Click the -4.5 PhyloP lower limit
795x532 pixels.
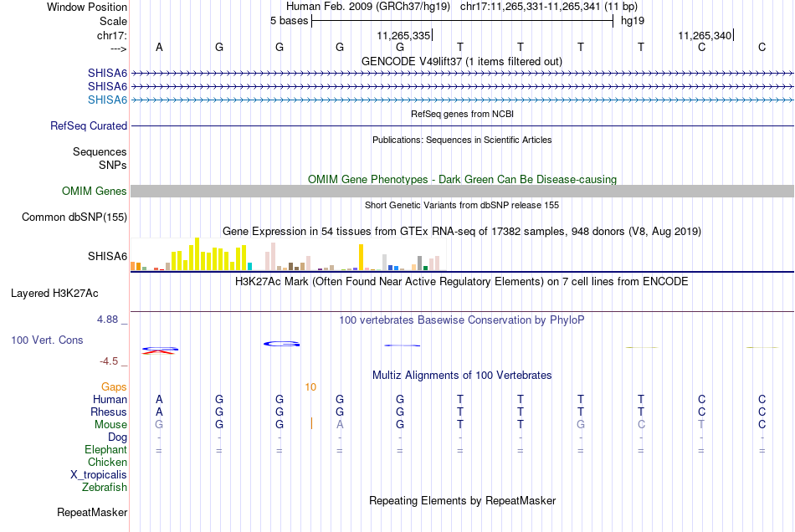[x=109, y=361]
